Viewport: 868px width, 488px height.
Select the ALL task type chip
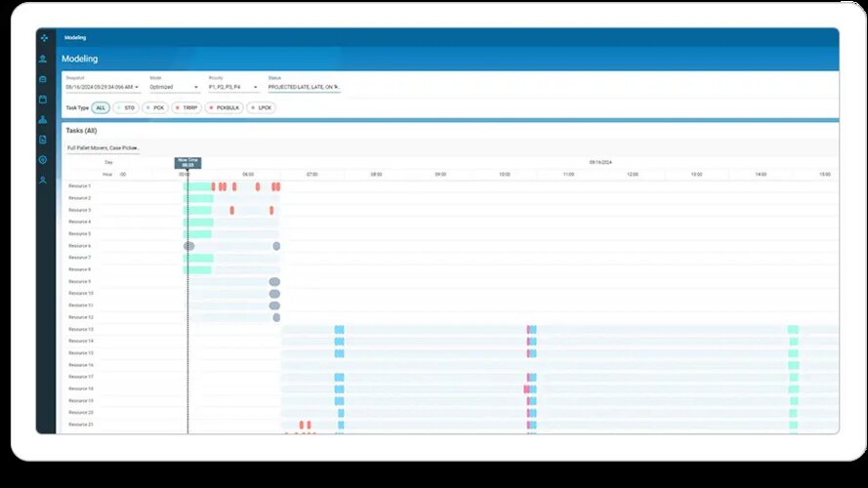(101, 107)
